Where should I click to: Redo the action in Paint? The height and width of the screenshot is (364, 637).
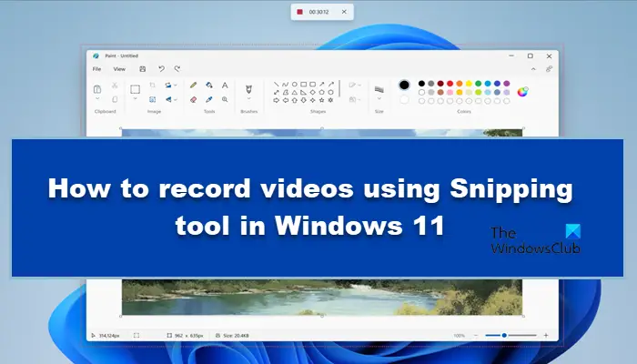[x=177, y=69]
